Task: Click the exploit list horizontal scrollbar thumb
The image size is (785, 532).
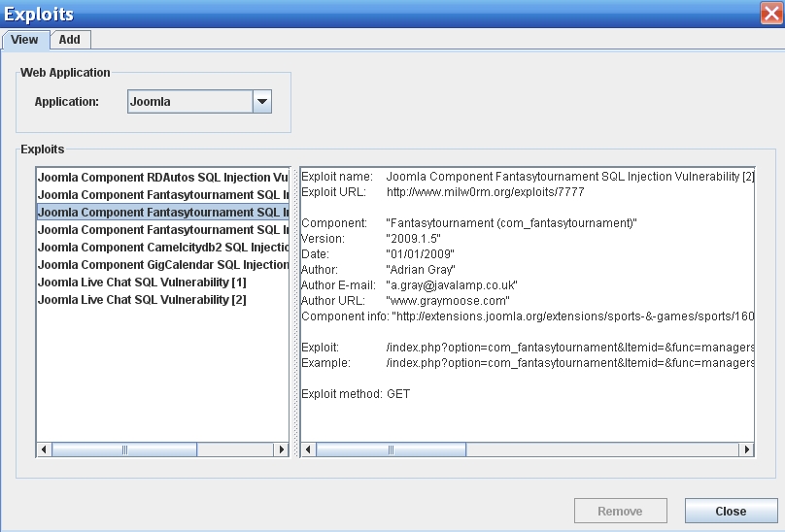Action: click(x=124, y=449)
